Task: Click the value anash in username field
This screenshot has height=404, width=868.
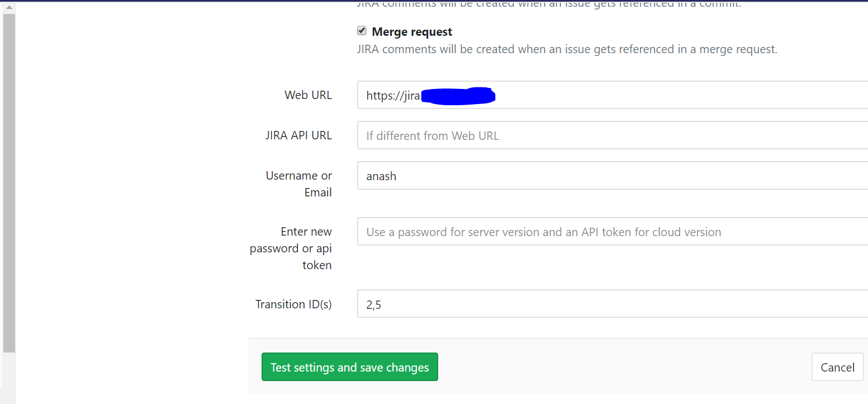Action: coord(382,176)
